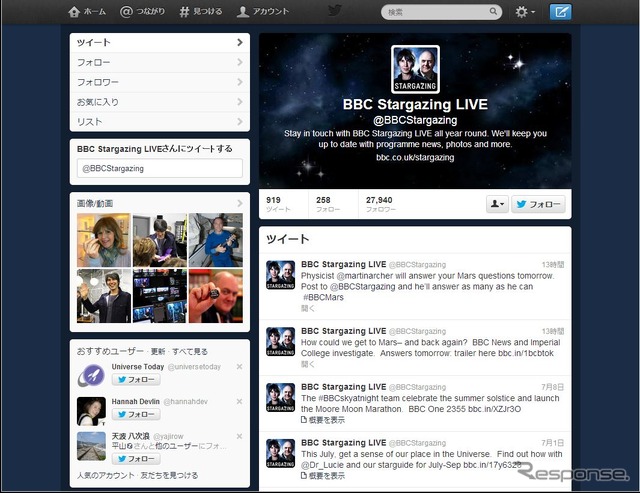Click avatar on the Mars questions tweet
The image size is (640, 493).
280,275
